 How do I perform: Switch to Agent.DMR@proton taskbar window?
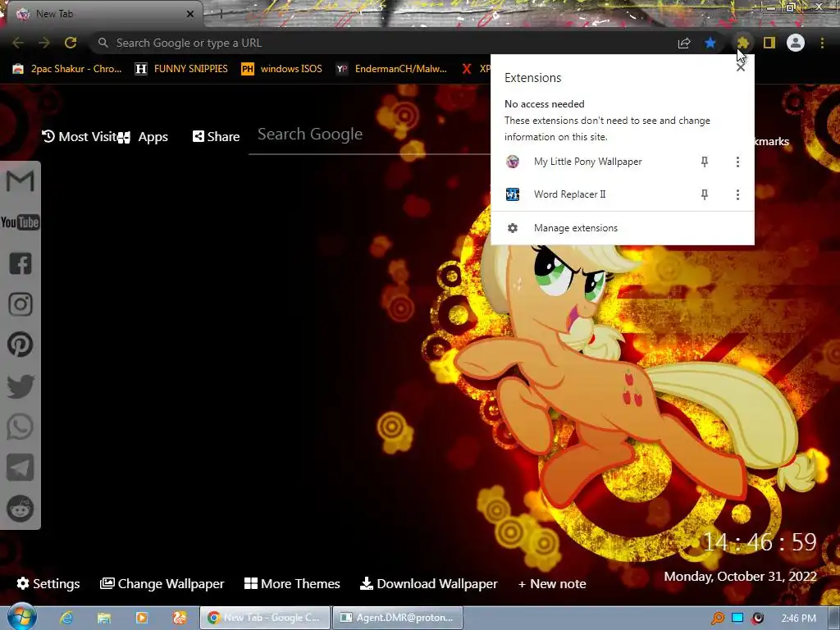point(398,618)
